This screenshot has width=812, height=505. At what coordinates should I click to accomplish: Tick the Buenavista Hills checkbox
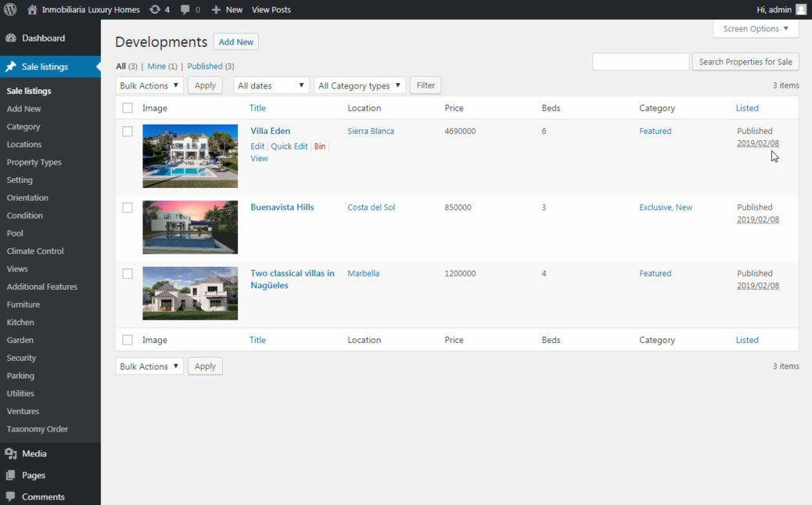(128, 207)
